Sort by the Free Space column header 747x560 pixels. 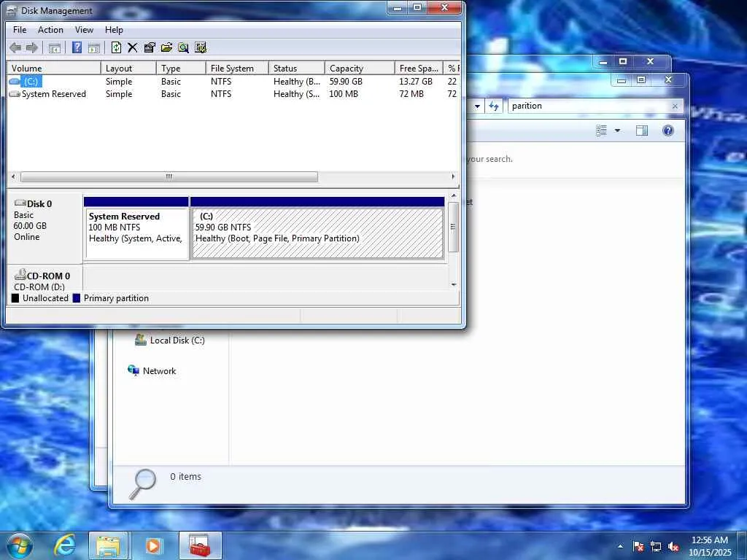click(419, 68)
